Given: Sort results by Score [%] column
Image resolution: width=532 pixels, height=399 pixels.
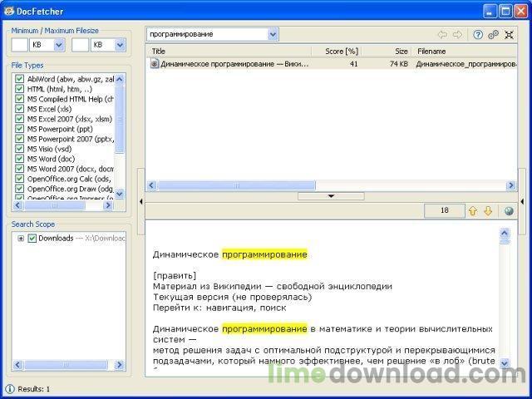Looking at the screenshot, I should (341, 51).
